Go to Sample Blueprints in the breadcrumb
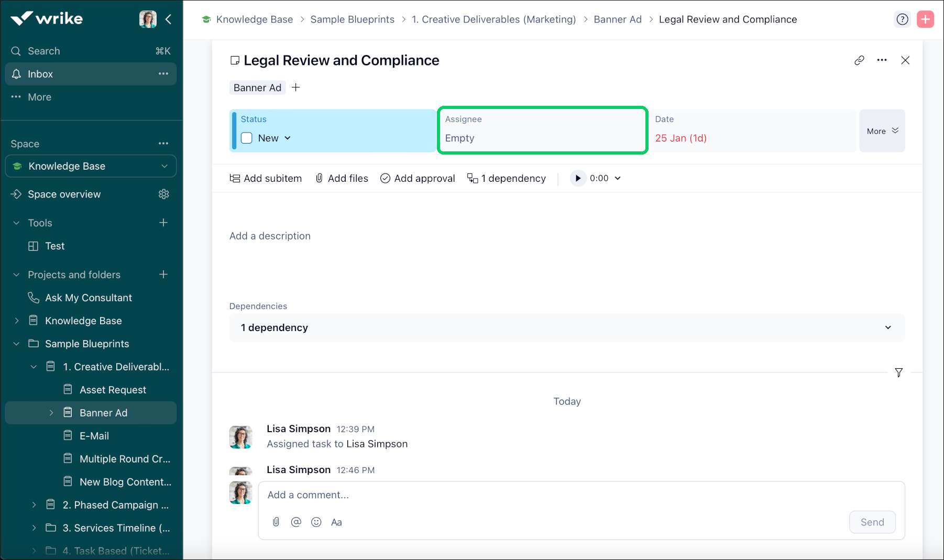The height and width of the screenshot is (560, 944). click(x=352, y=19)
